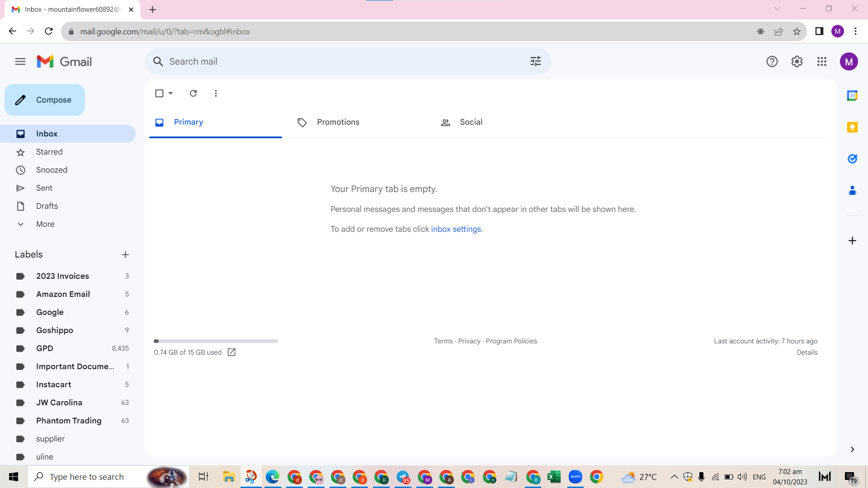Viewport: 868px width, 488px height.
Task: Open Google Calendar side panel
Action: [852, 96]
